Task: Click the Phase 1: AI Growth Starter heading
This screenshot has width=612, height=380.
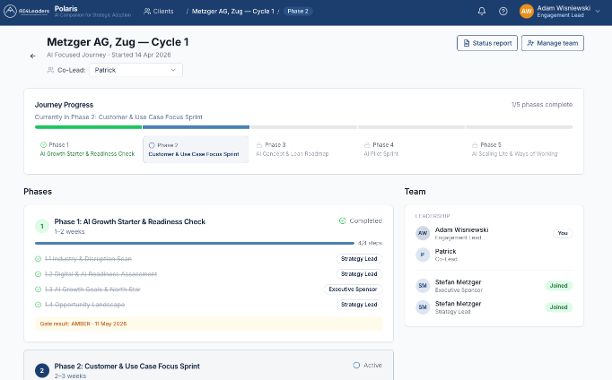Action: coord(130,222)
